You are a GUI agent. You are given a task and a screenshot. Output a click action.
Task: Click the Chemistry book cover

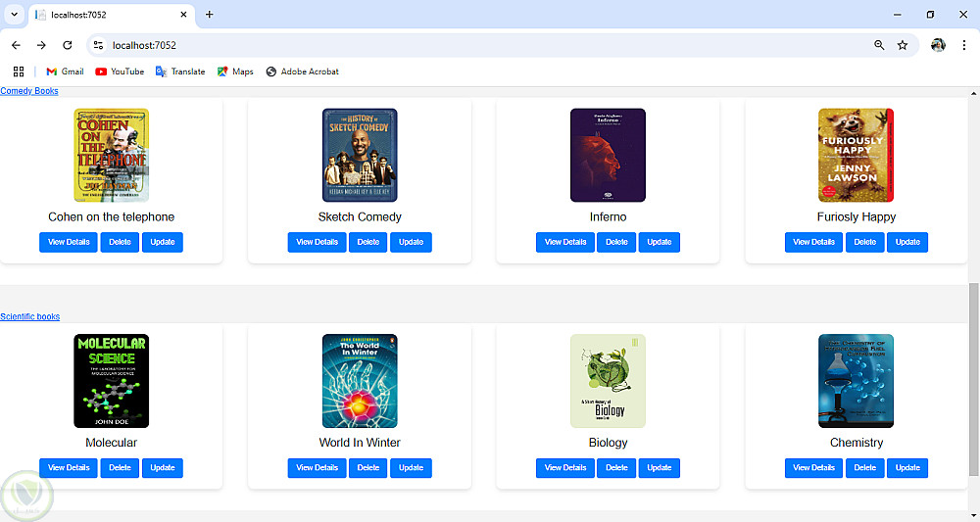point(857,381)
